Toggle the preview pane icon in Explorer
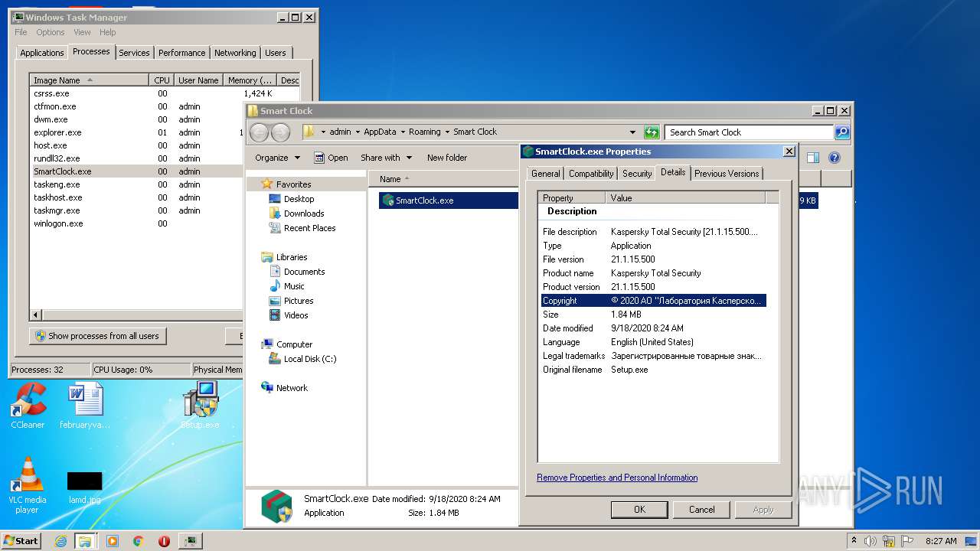980x551 pixels. coord(812,158)
